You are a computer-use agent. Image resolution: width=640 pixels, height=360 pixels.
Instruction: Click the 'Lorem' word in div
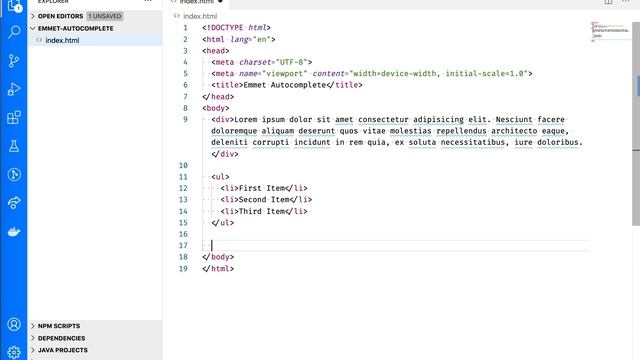tap(246, 120)
